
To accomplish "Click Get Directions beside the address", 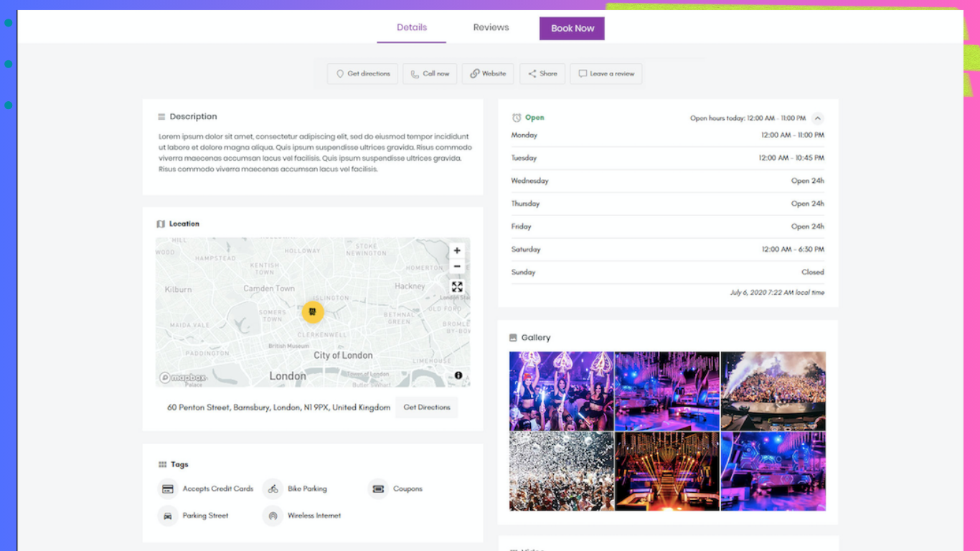I will tap(427, 408).
